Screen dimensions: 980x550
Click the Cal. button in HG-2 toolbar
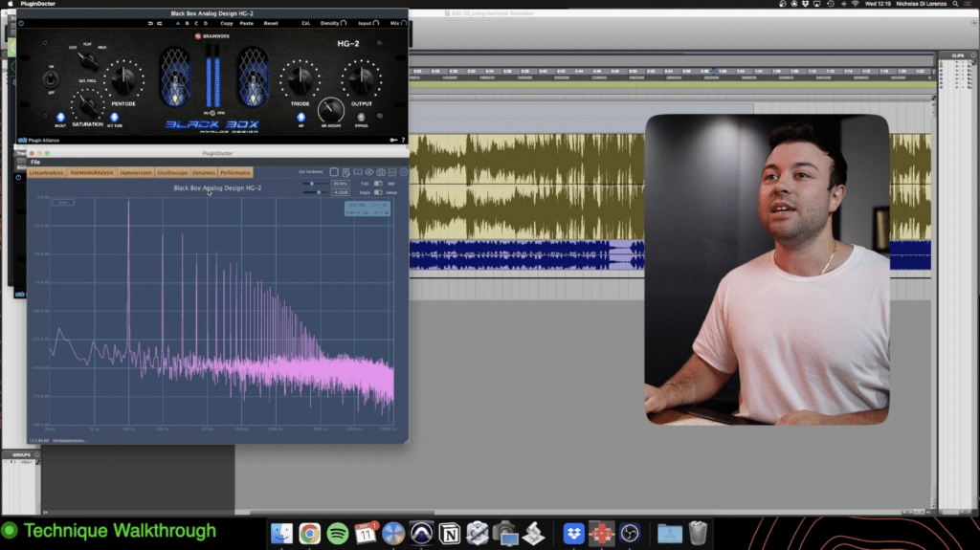point(305,23)
